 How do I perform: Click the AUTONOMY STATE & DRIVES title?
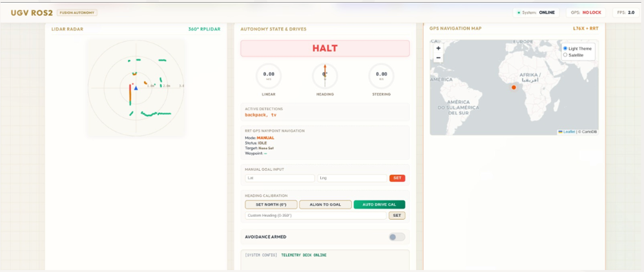click(273, 29)
